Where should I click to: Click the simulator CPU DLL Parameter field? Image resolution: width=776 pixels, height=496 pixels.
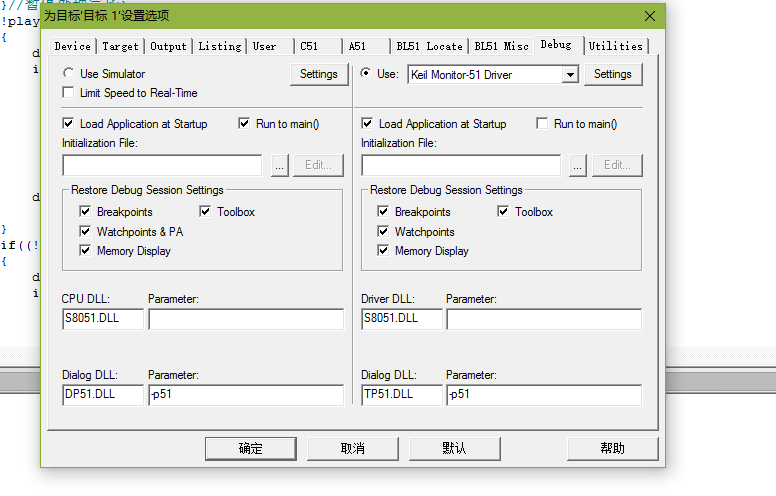245,319
